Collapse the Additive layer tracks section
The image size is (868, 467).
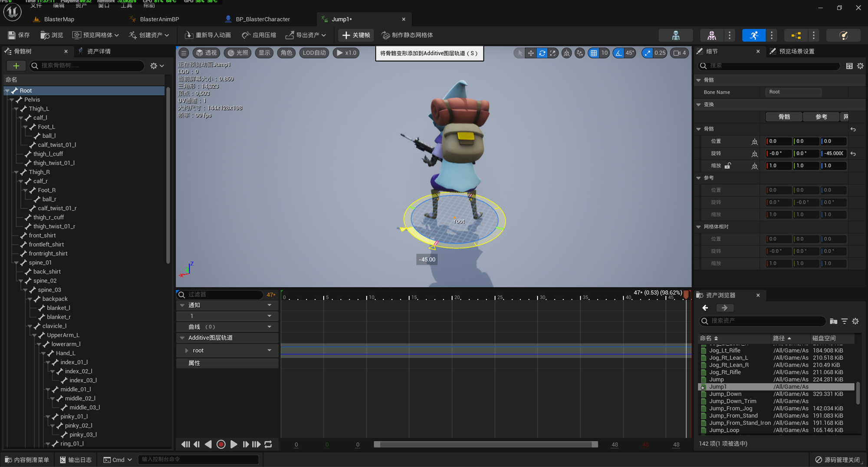[x=182, y=338]
